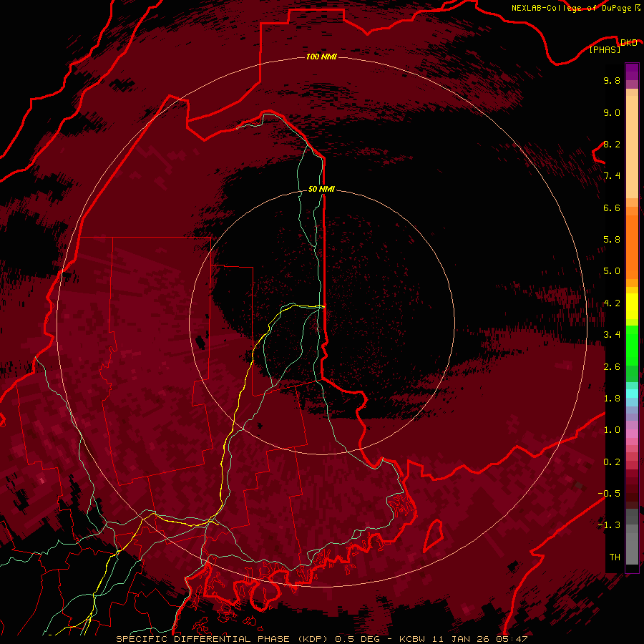Select the purple segment atop the color bar
Viewport: 644px width, 644px height.
[632, 72]
